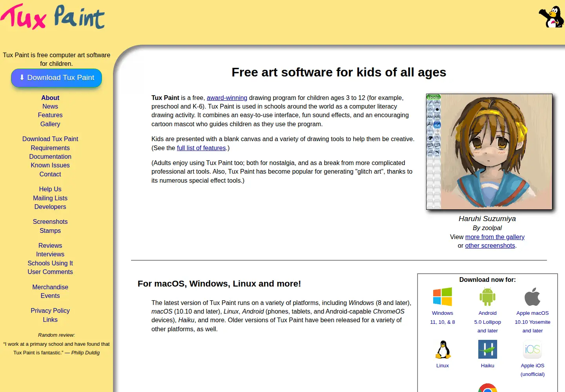Follow the award-winning link

(x=227, y=98)
